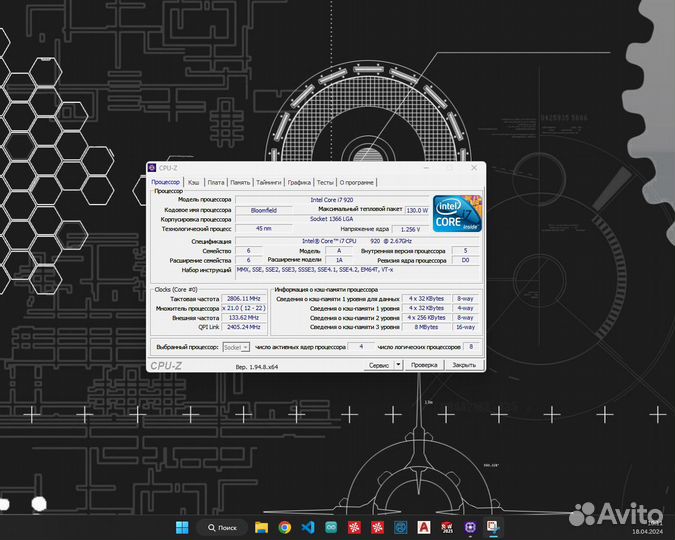Click the QPI Link '2405.24 MHz' value
The height and width of the screenshot is (540, 675).
[x=244, y=327]
